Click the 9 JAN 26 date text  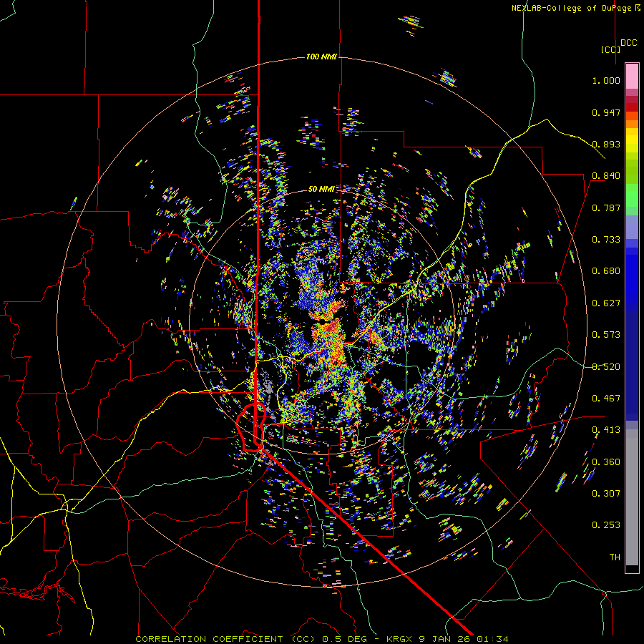(x=446, y=639)
